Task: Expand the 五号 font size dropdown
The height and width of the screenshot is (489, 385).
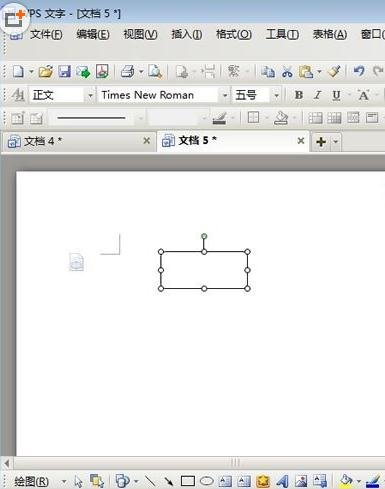Action: point(276,96)
